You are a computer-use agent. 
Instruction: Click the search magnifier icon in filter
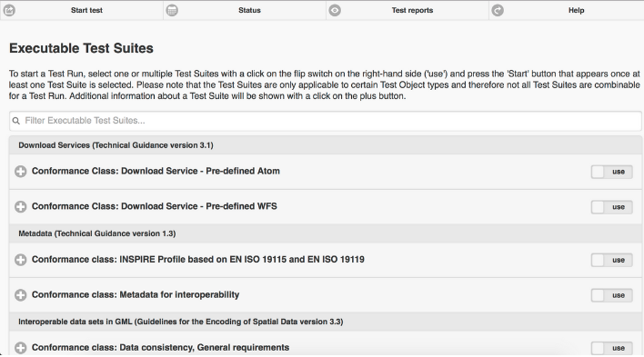tap(16, 121)
